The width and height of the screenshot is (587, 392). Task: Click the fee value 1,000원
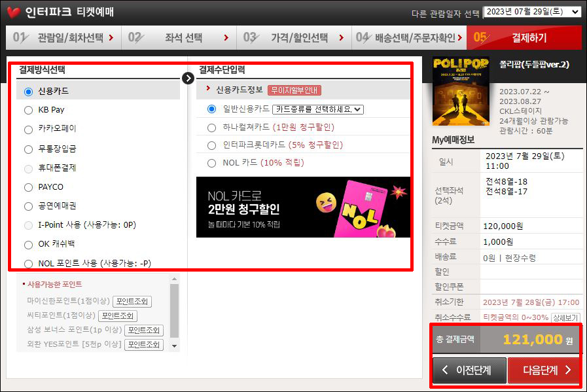[x=498, y=242]
